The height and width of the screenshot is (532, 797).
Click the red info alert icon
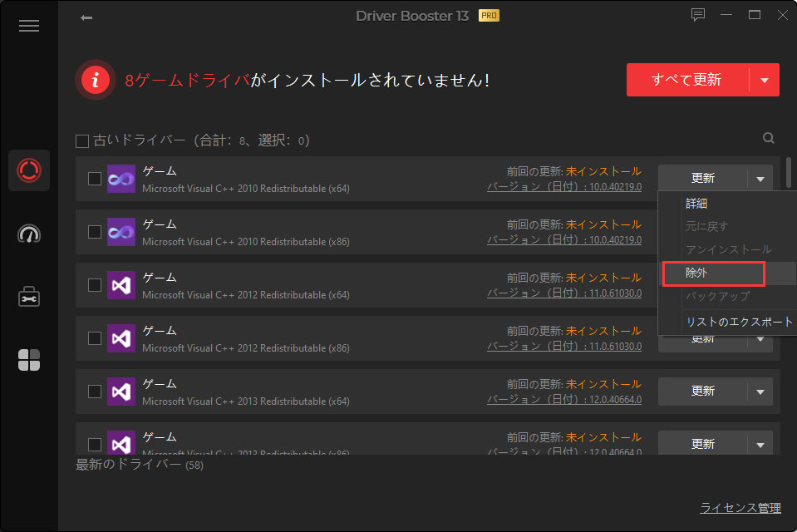click(95, 80)
